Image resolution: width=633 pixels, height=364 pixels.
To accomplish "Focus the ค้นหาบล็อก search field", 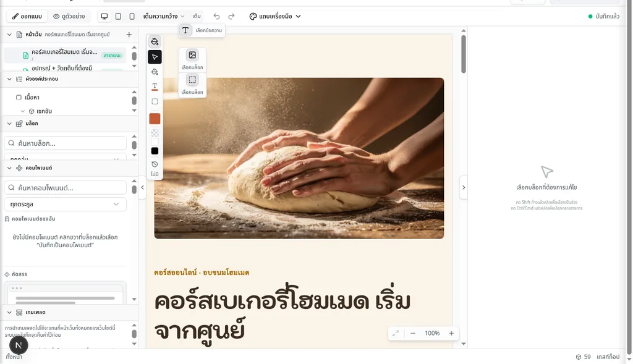I will [x=66, y=143].
